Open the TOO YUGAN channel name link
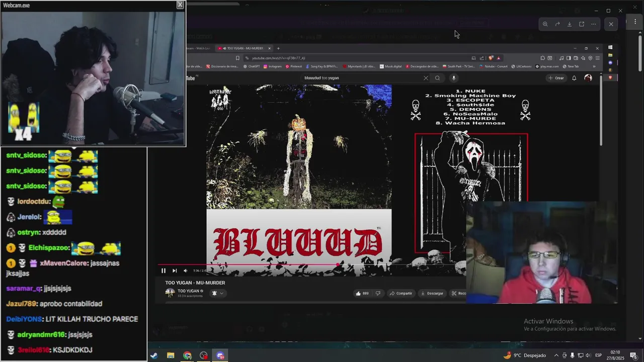Viewport: 644px width, 362px height. pyautogui.click(x=189, y=291)
